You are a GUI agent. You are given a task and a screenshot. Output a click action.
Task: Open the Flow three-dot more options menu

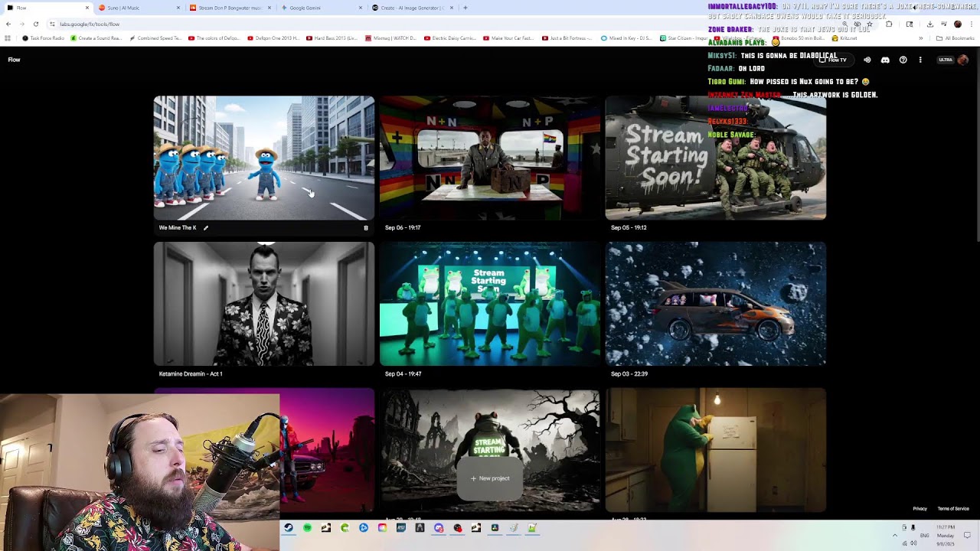tap(920, 60)
